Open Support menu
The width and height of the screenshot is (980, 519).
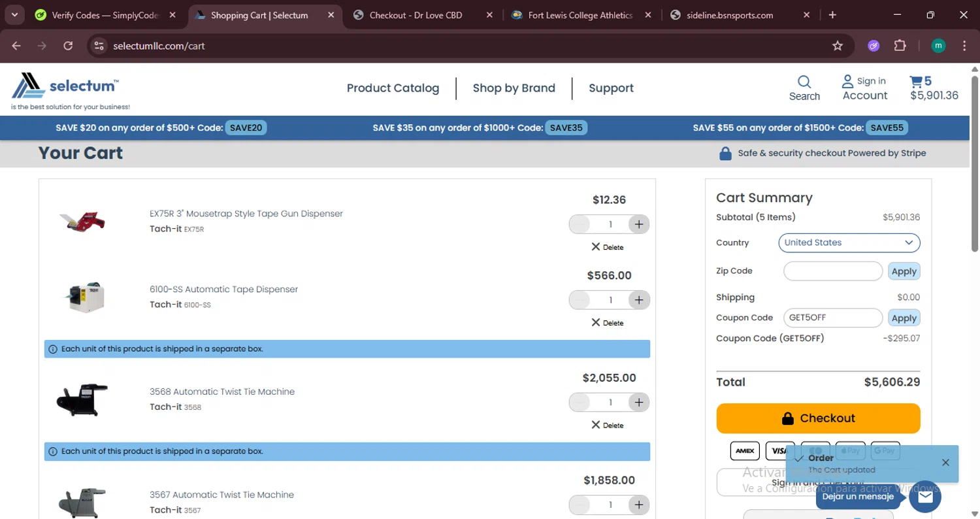(611, 88)
